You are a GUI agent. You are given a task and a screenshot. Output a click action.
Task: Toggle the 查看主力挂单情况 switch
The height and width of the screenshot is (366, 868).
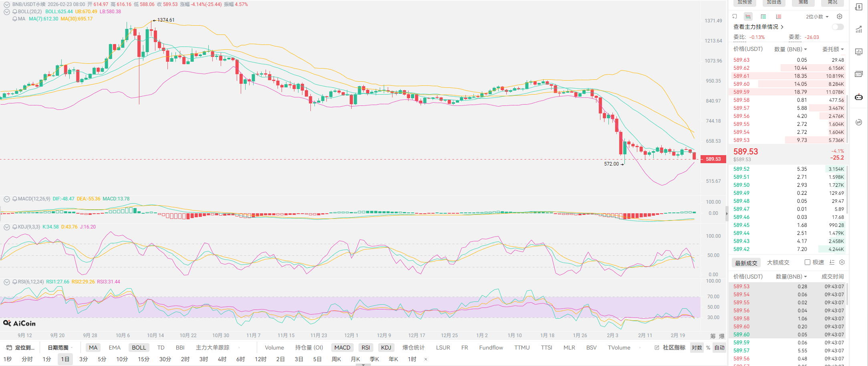tap(838, 27)
